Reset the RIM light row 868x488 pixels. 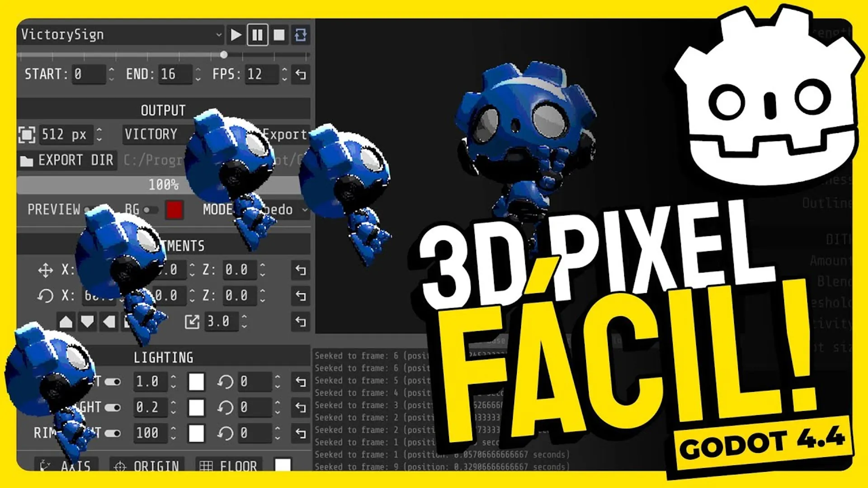[x=301, y=433]
